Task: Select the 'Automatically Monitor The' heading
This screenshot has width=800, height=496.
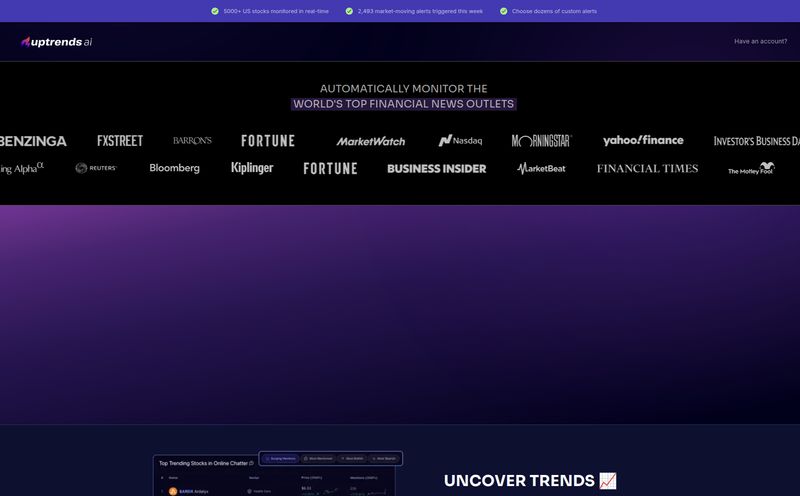Action: pos(404,89)
